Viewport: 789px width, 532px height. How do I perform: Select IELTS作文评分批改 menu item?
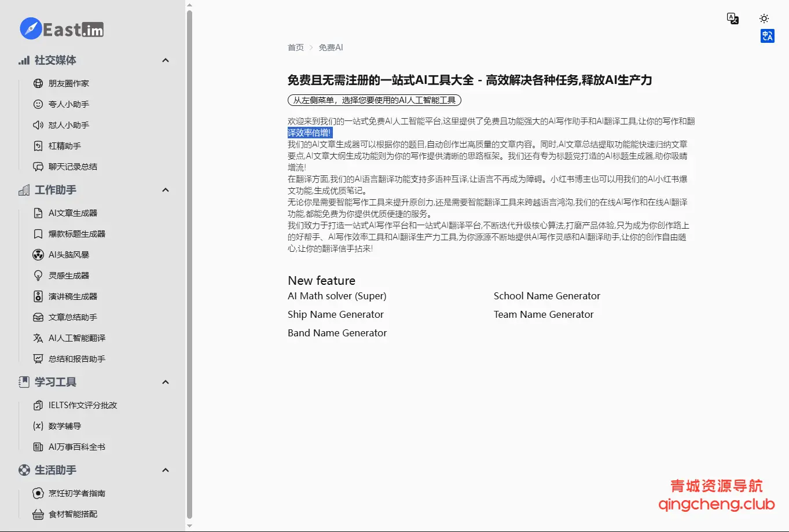[83, 405]
